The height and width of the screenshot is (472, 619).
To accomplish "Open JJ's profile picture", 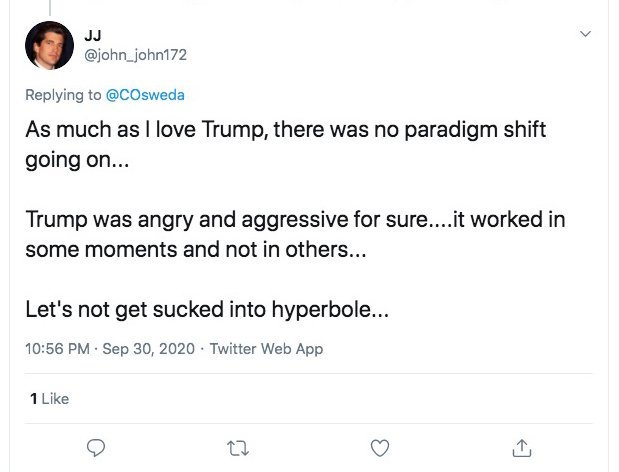I will coord(49,46).
